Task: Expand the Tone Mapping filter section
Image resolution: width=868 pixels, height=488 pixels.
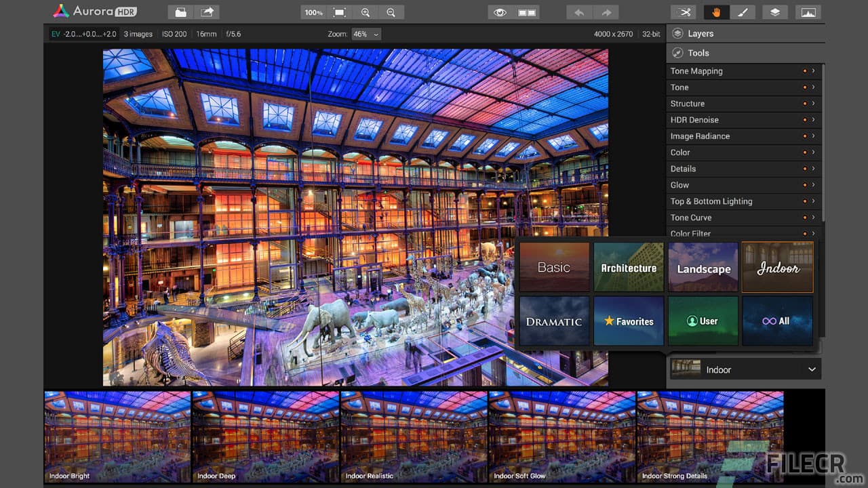Action: click(812, 70)
